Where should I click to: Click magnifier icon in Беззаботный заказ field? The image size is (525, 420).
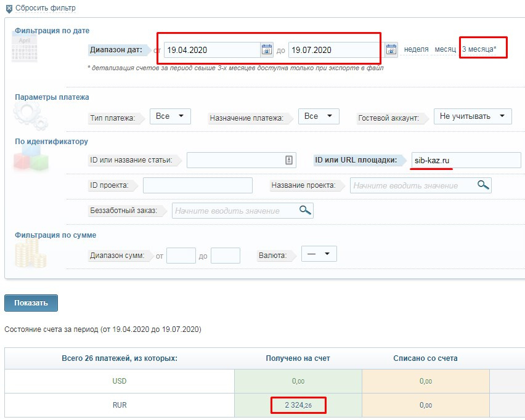[305, 210]
